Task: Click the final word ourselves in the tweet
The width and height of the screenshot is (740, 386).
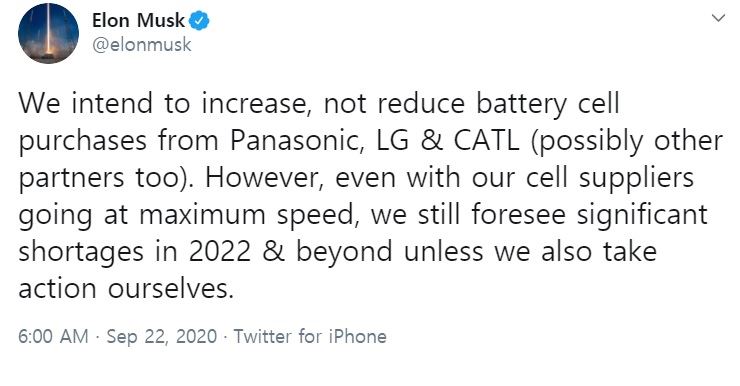Action: [171, 289]
